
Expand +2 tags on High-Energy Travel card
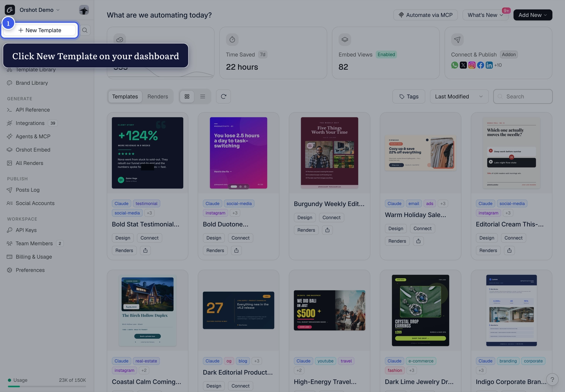[299, 370]
